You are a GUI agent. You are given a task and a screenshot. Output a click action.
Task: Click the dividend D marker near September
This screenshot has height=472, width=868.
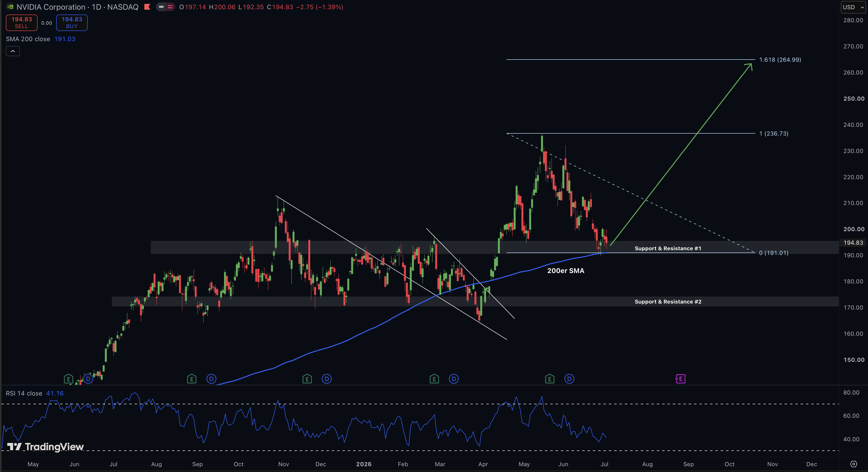[211, 379]
